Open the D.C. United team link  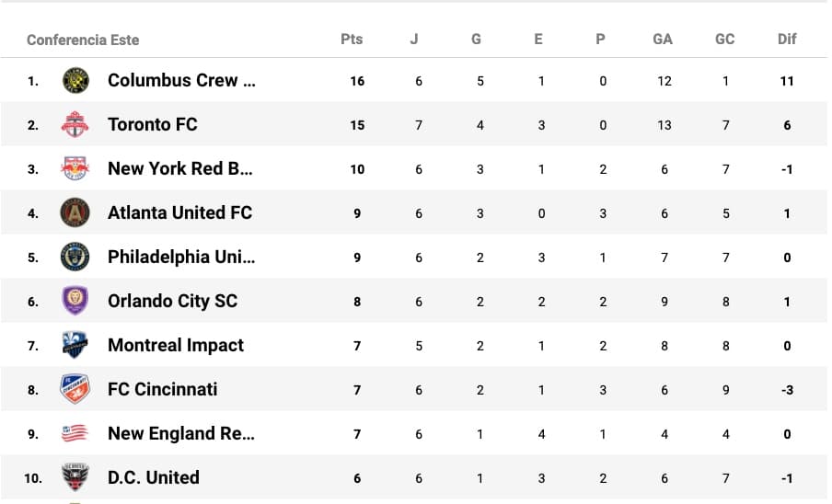[153, 477]
